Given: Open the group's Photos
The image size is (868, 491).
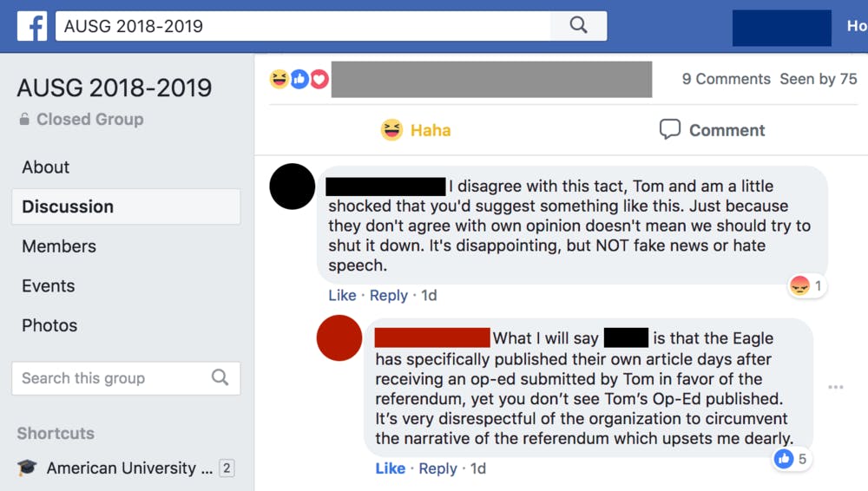Looking at the screenshot, I should (49, 325).
